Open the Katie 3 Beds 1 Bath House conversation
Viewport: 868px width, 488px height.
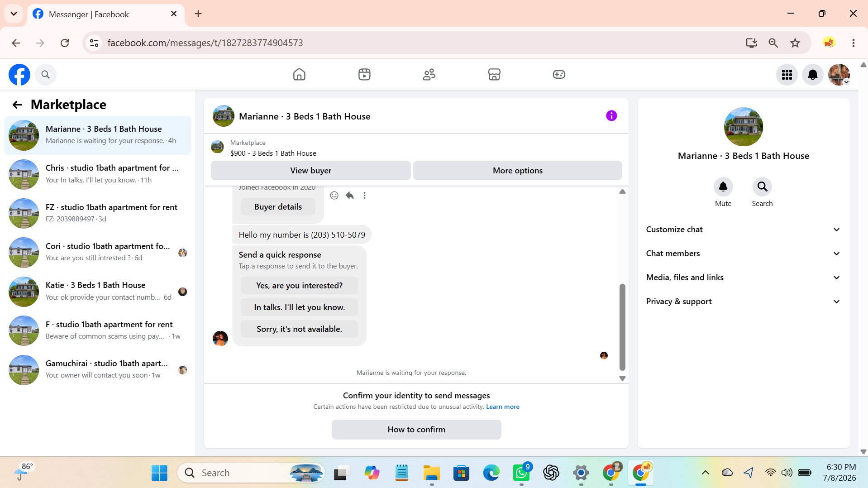(98, 292)
